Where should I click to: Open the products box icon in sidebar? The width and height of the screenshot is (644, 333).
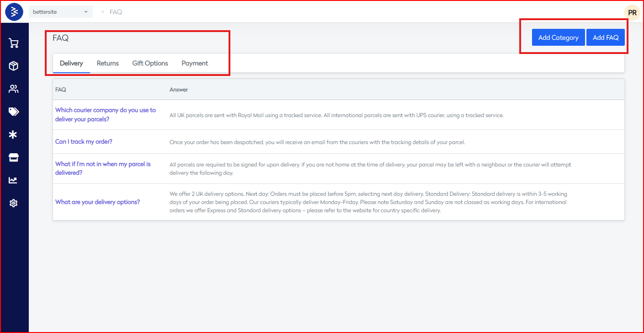[14, 66]
